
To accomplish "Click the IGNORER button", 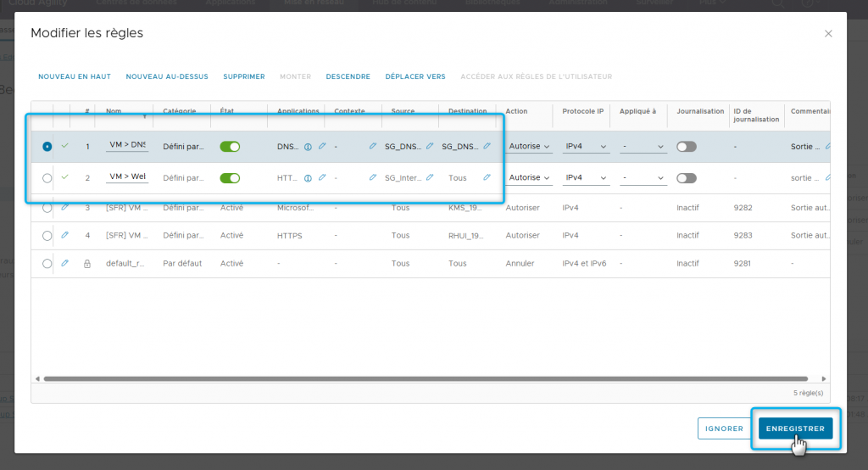I will pos(724,429).
